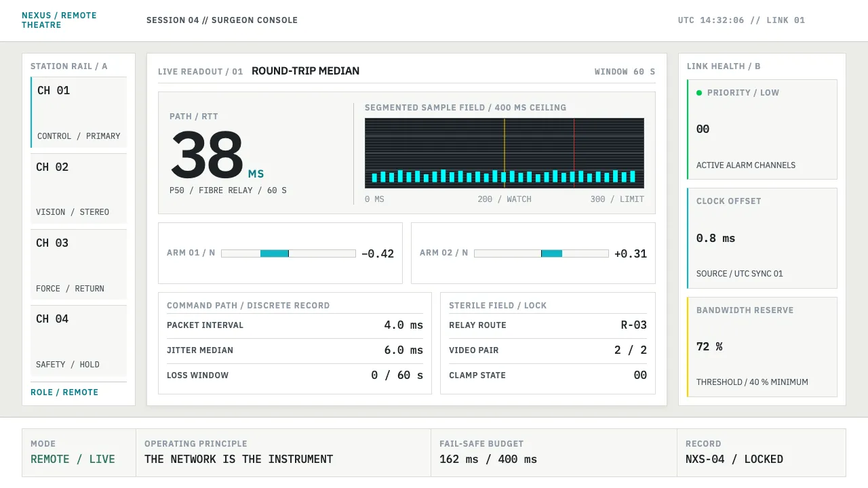Switch to CH 02 Vision / Stereo
Viewport: 868px width, 488px height.
79,188
